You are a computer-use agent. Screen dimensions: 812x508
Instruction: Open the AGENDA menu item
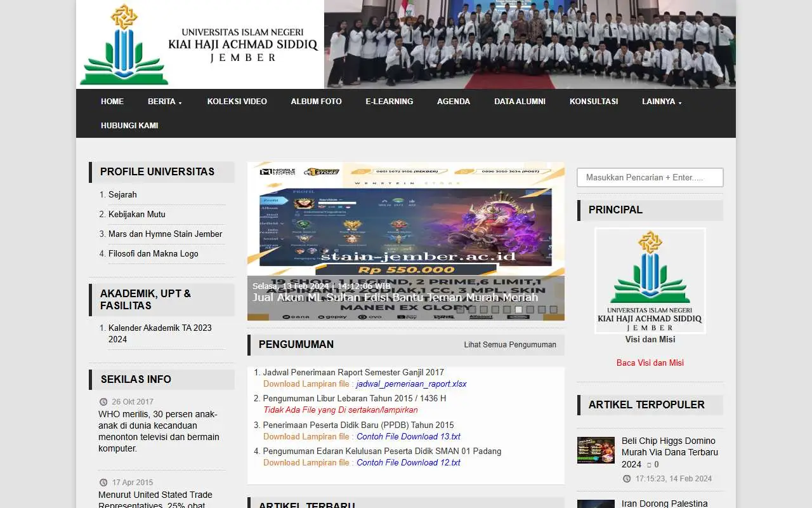[x=454, y=102]
